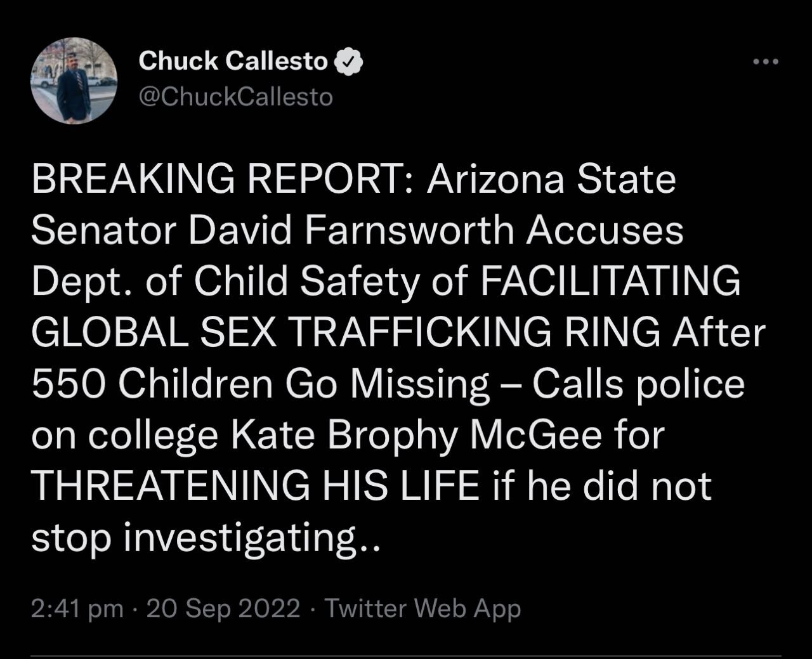The height and width of the screenshot is (659, 812).
Task: Click the text Dept. of Child Safety
Action: coord(250,282)
